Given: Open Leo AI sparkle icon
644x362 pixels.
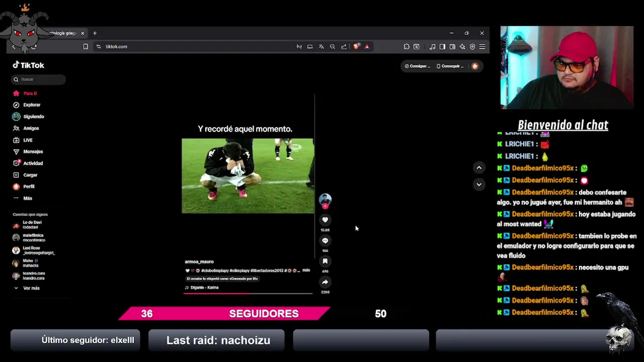Looking at the screenshot, I should (x=462, y=47).
